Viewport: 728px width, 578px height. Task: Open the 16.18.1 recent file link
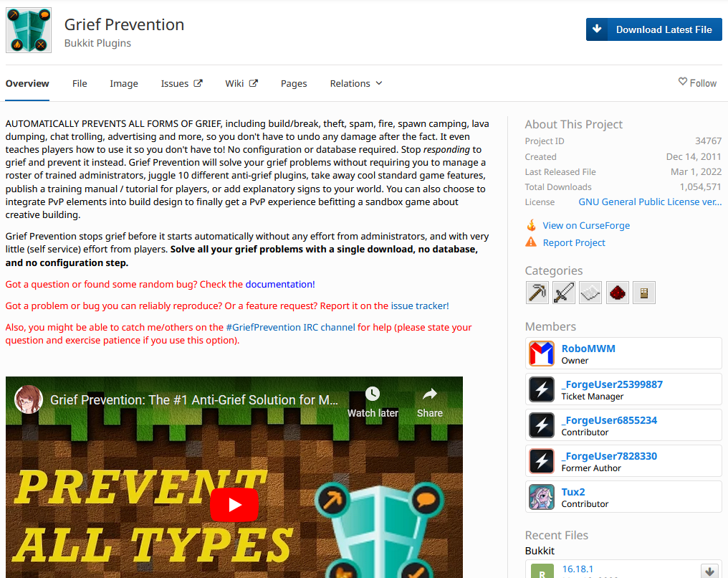pos(578,569)
